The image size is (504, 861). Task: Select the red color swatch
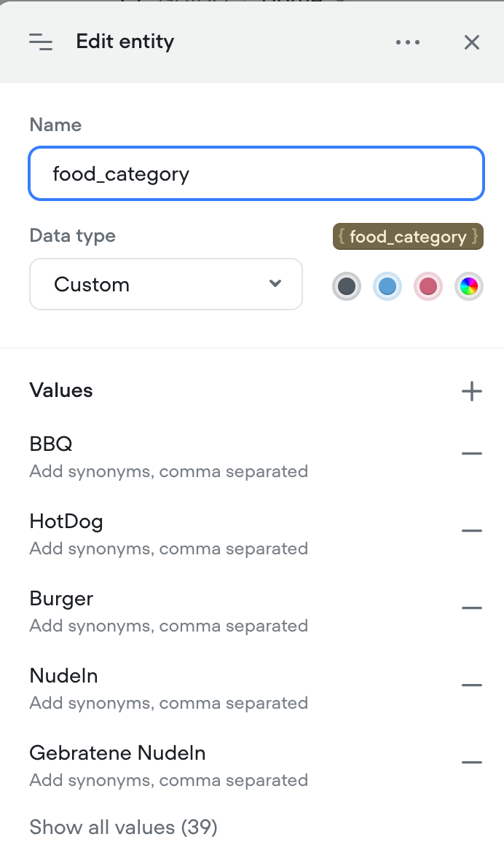(x=428, y=286)
